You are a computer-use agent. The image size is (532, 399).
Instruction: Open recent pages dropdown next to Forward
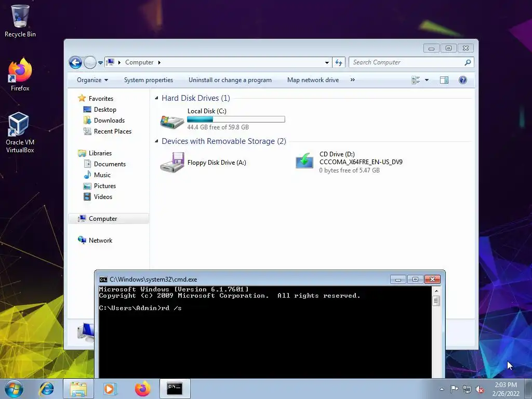point(100,63)
